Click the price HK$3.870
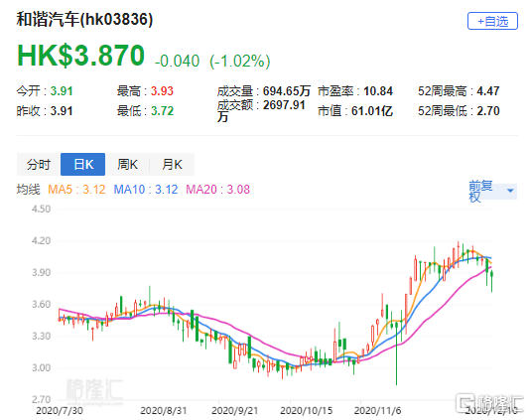The width and height of the screenshot is (530, 420). coord(80,56)
